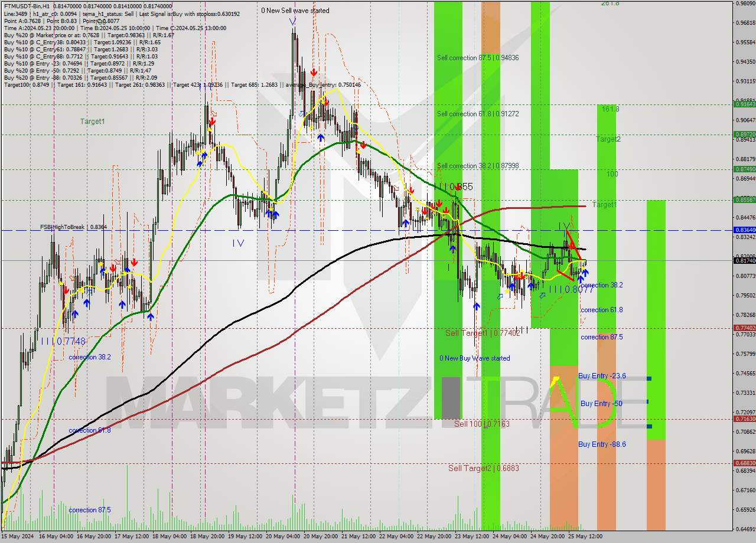Select the 'Buy Entry -50' label

tap(601, 404)
